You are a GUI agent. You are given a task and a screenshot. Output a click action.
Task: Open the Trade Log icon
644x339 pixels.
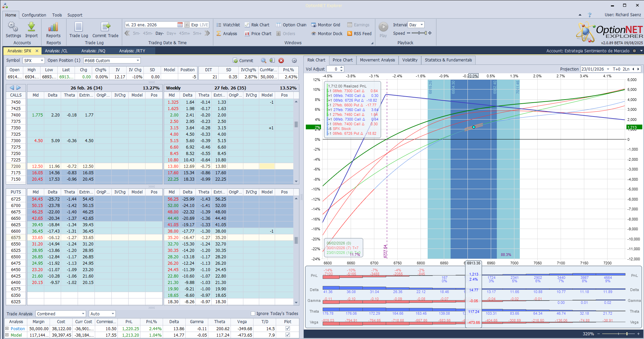tap(79, 27)
